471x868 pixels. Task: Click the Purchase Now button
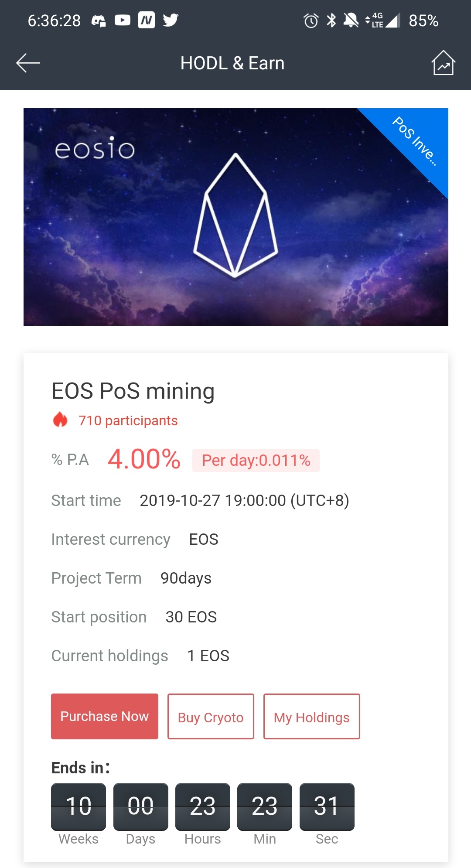click(x=105, y=716)
